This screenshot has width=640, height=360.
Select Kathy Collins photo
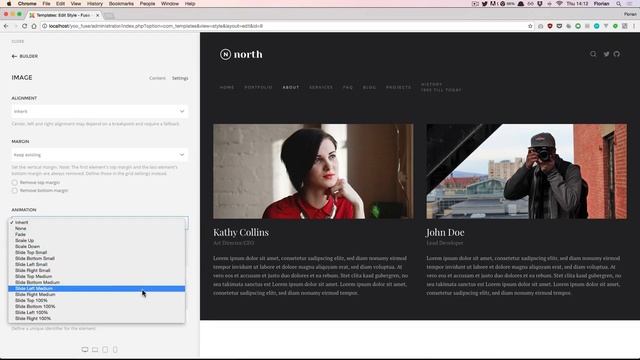[313, 171]
